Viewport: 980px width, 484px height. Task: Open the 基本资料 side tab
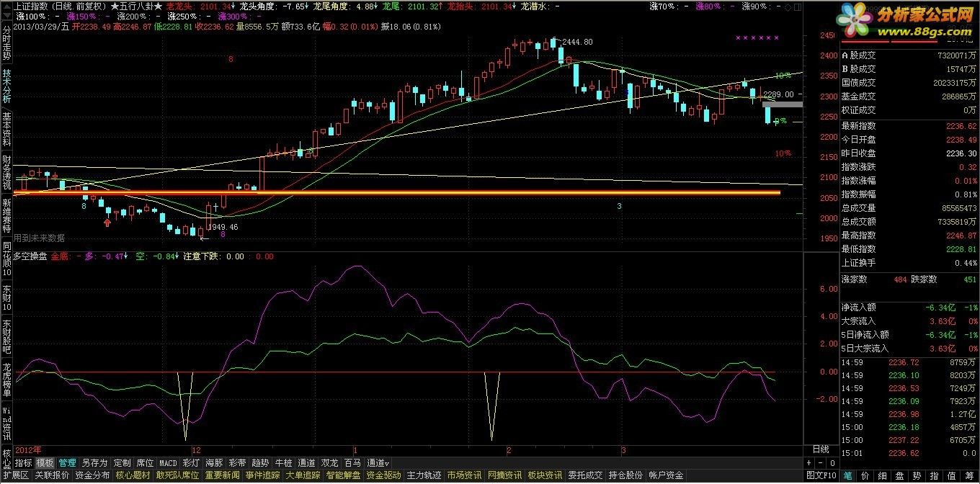(6, 130)
